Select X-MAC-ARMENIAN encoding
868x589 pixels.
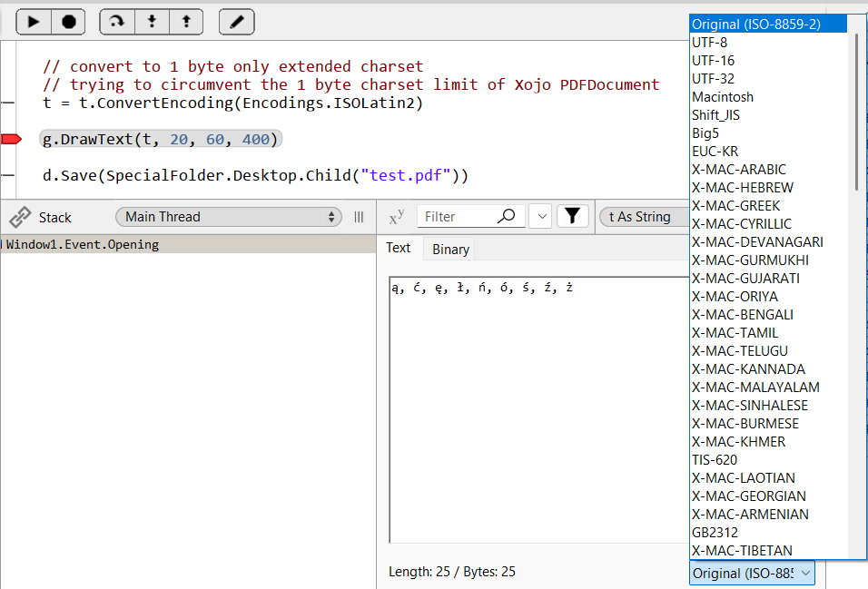(x=768, y=515)
